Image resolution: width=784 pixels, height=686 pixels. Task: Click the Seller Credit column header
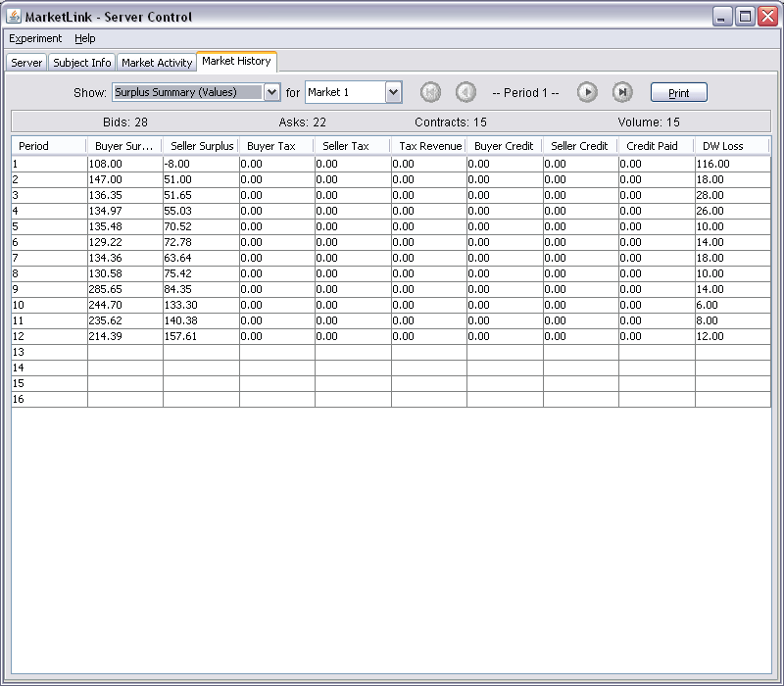pyautogui.click(x=580, y=146)
